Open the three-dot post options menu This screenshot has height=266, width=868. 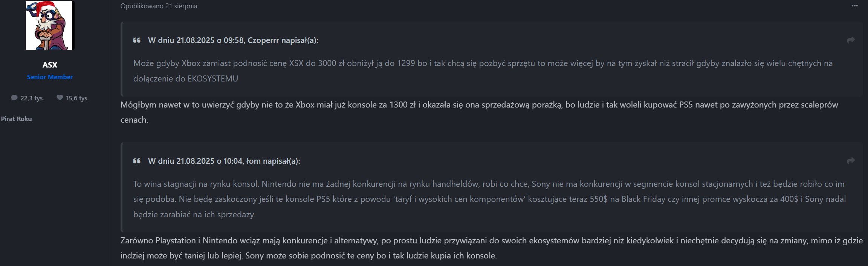854,6
